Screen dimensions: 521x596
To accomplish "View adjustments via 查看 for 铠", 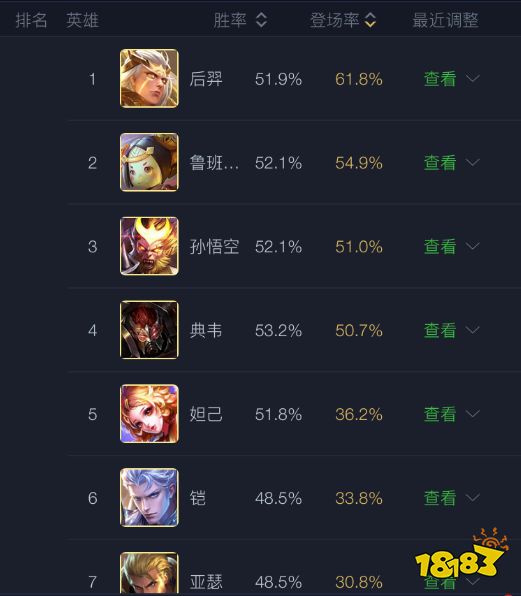I will click(440, 498).
